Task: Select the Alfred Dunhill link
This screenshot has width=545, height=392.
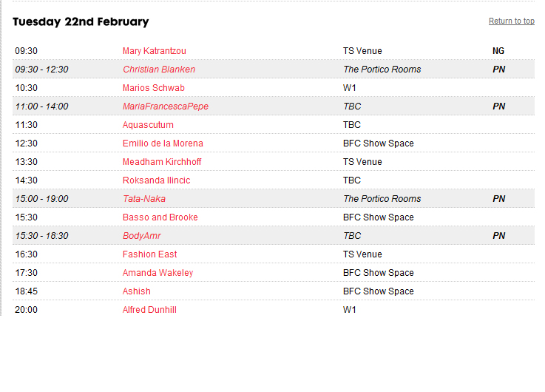Action: [x=149, y=310]
